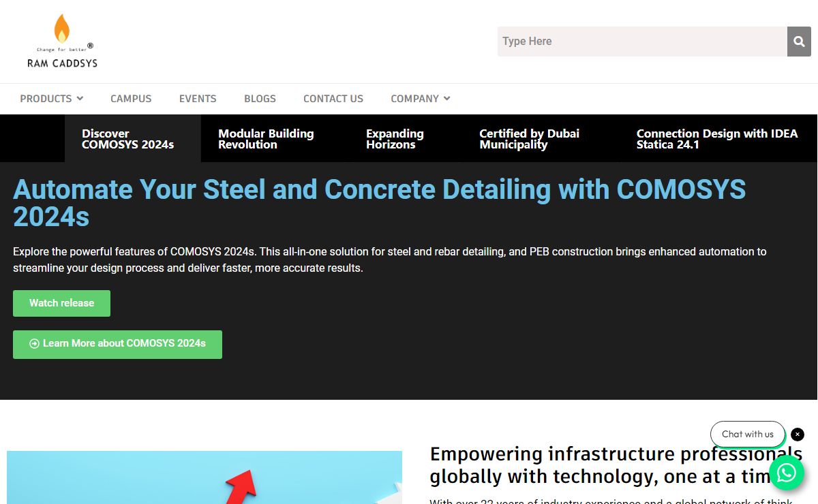Switch to Connection Design with IDEA Statica tab
The image size is (818, 504).
717,139
